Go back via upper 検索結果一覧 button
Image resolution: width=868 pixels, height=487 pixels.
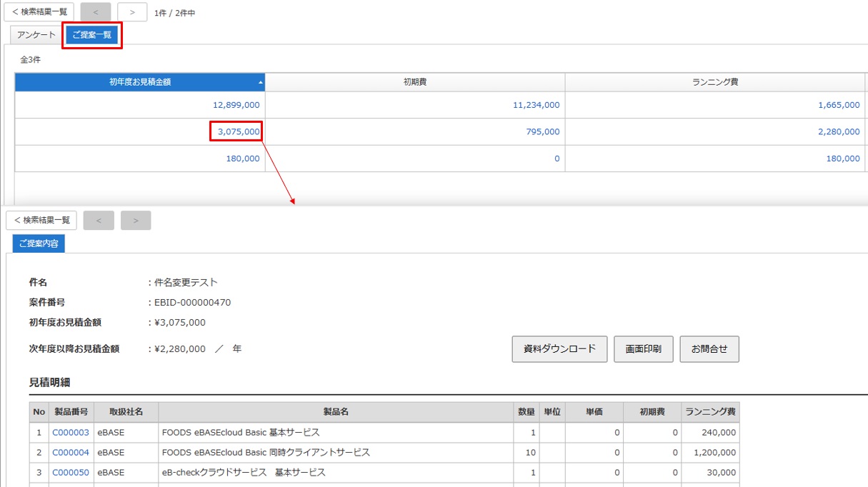[39, 12]
